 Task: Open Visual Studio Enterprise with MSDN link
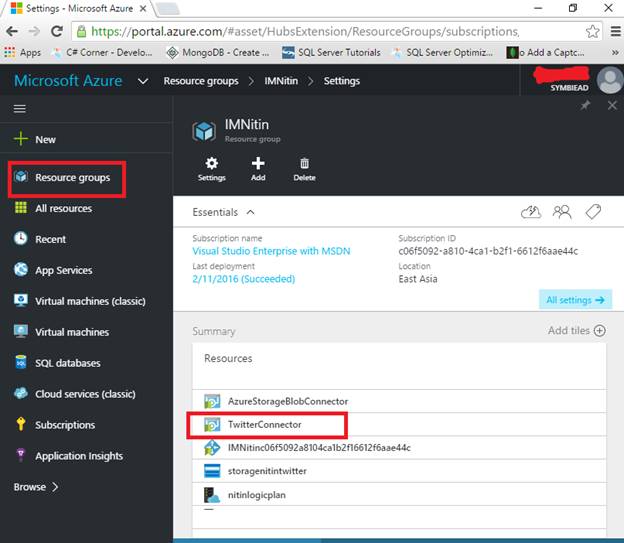pos(271,251)
